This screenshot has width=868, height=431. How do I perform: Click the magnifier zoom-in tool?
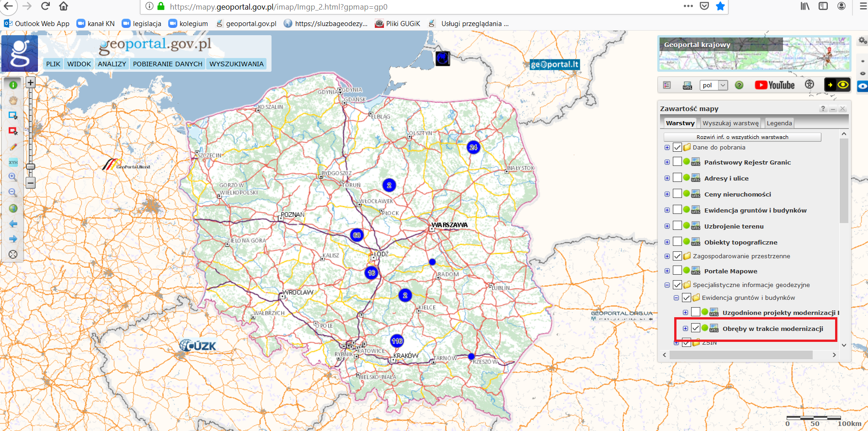(x=13, y=177)
